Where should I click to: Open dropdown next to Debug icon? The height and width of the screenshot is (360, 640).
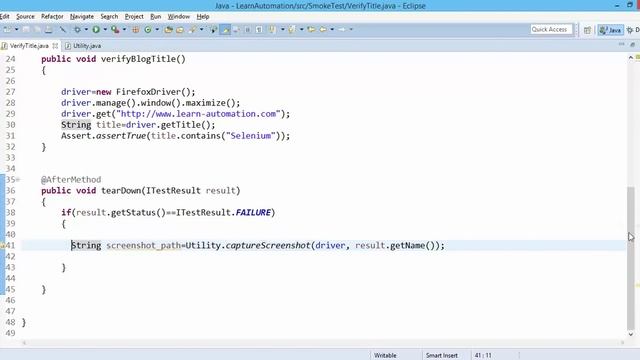(86, 29)
